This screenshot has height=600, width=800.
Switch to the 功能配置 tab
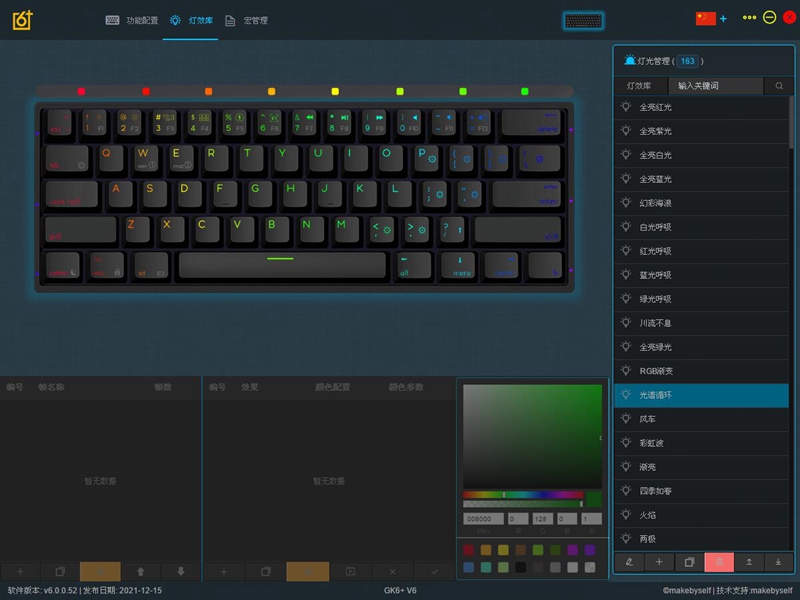[x=132, y=20]
